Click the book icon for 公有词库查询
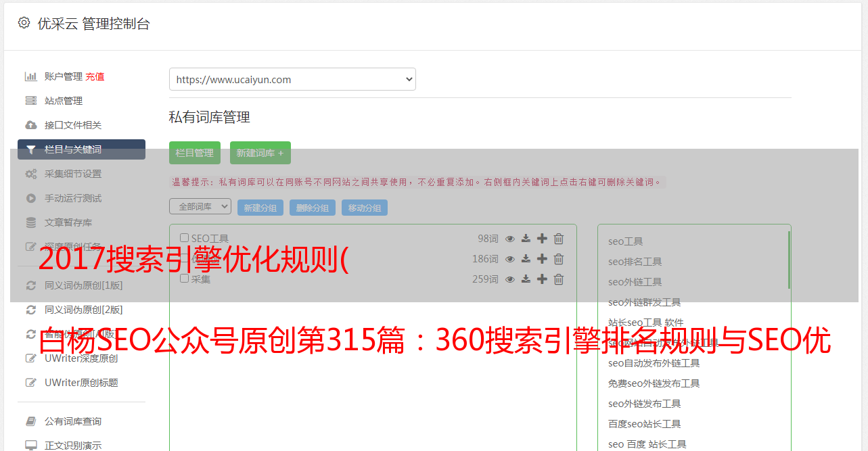The height and width of the screenshot is (451, 868). click(30, 421)
